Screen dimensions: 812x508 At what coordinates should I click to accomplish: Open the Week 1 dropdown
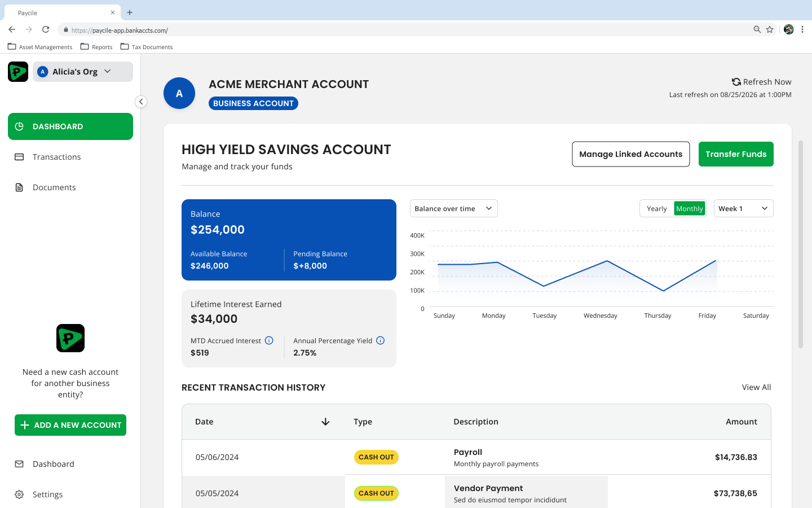click(x=744, y=209)
